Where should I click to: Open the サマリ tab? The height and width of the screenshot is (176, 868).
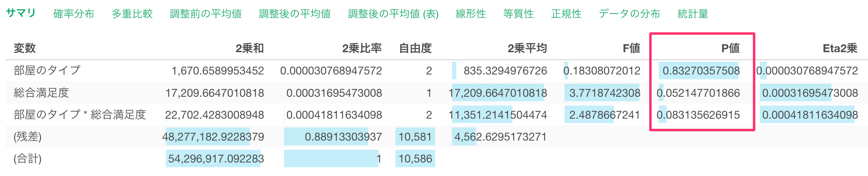coord(21,13)
